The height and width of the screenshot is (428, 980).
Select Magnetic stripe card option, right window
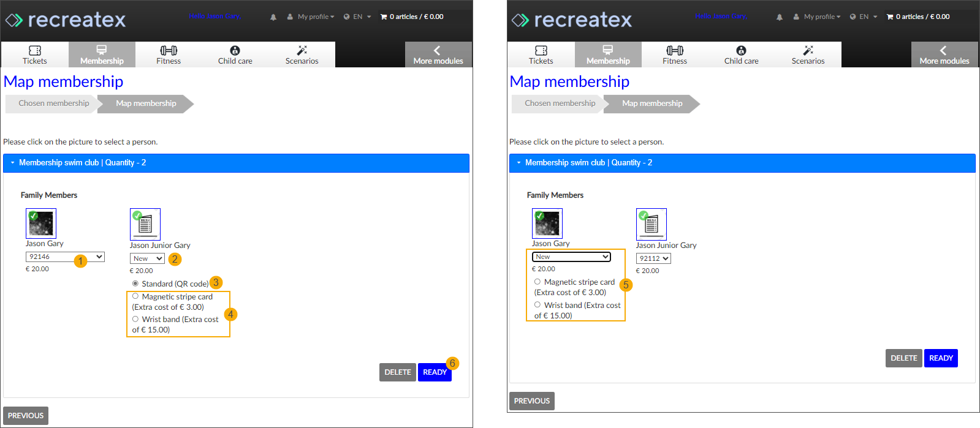pyautogui.click(x=537, y=282)
